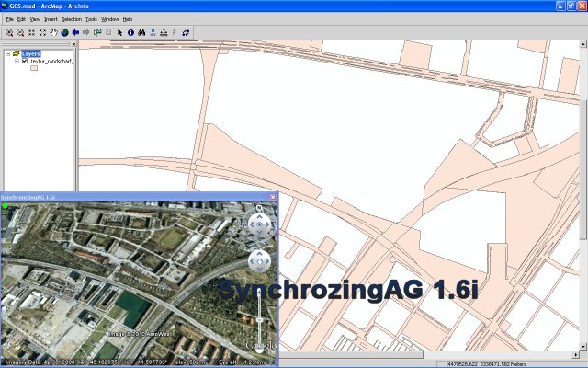Screen dimensions: 588x368
Task: Open the Selection menu
Action: point(72,19)
